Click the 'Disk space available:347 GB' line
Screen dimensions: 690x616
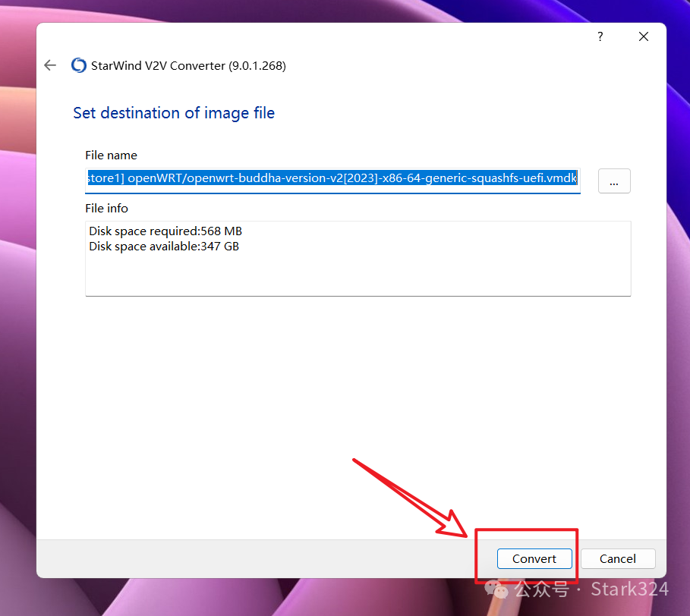[164, 247]
